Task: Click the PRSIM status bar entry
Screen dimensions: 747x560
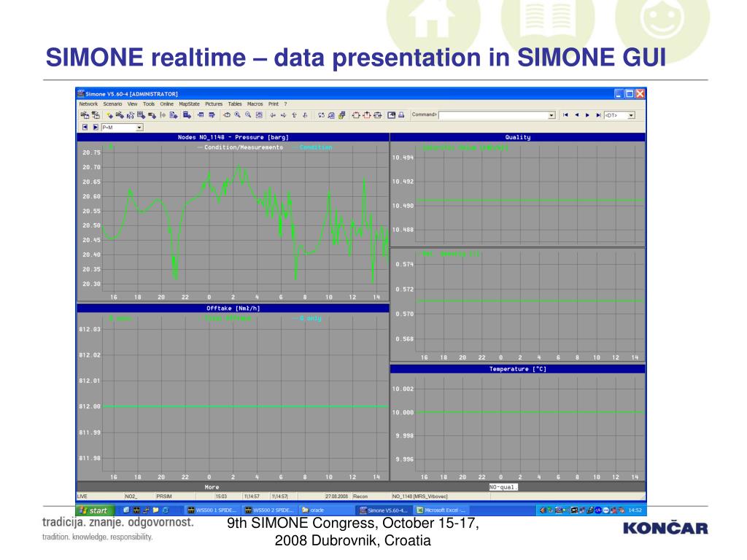Action: (164, 496)
